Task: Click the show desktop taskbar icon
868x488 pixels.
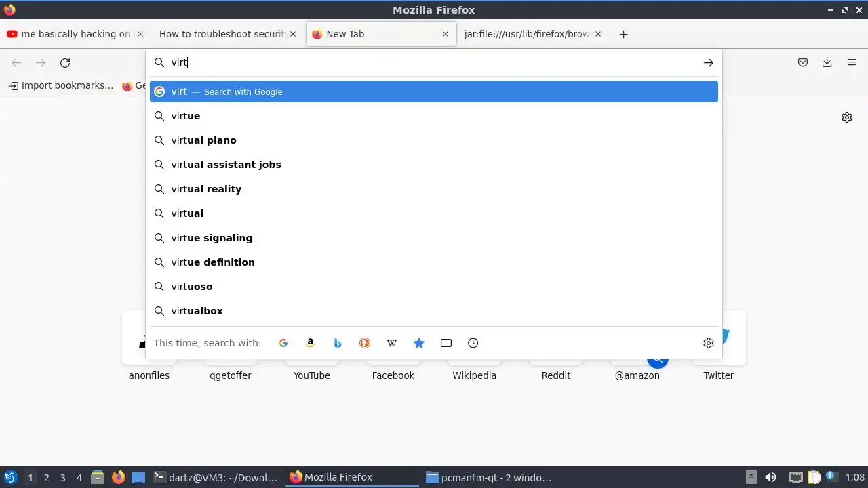Action: (x=138, y=478)
